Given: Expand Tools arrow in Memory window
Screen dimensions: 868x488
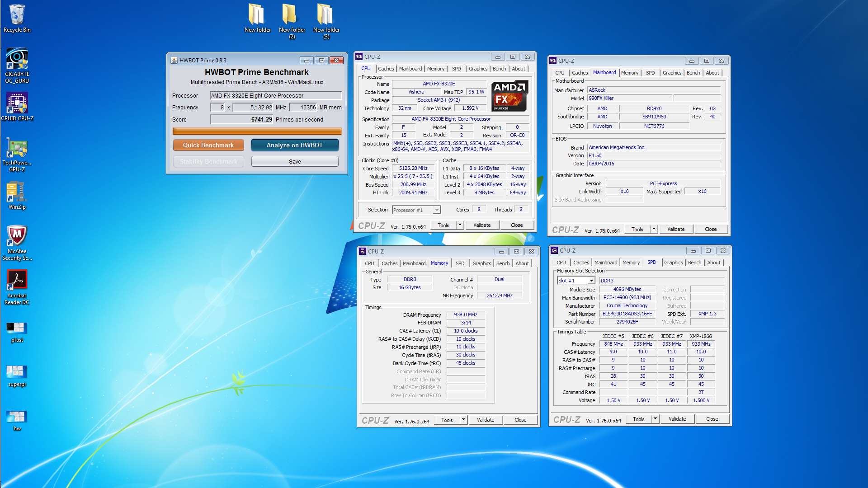Looking at the screenshot, I should [463, 420].
